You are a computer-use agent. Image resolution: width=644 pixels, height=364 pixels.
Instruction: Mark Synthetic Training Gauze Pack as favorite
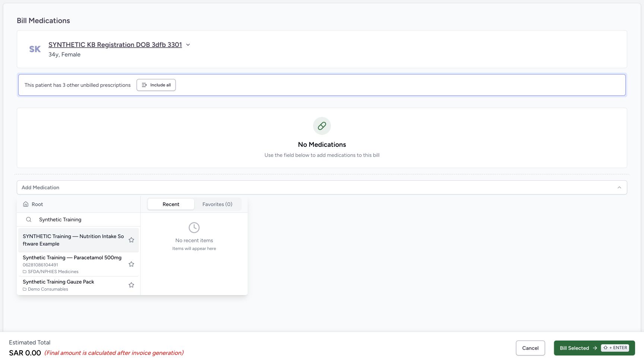131,285
